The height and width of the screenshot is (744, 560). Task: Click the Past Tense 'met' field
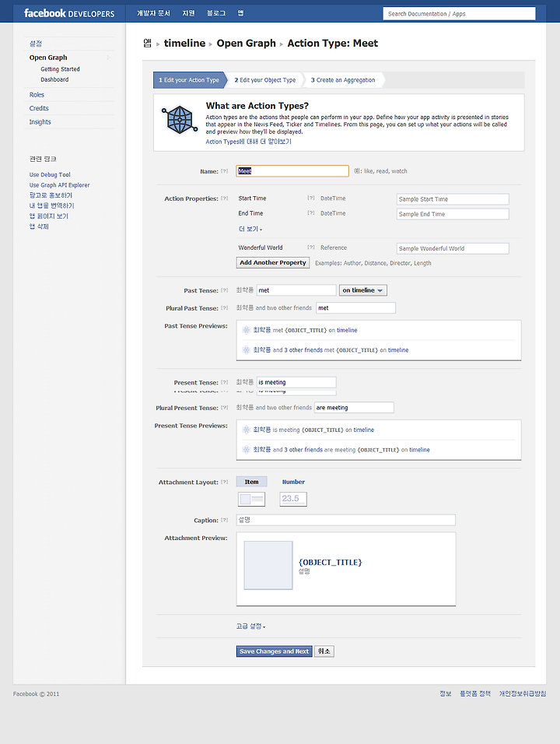296,290
